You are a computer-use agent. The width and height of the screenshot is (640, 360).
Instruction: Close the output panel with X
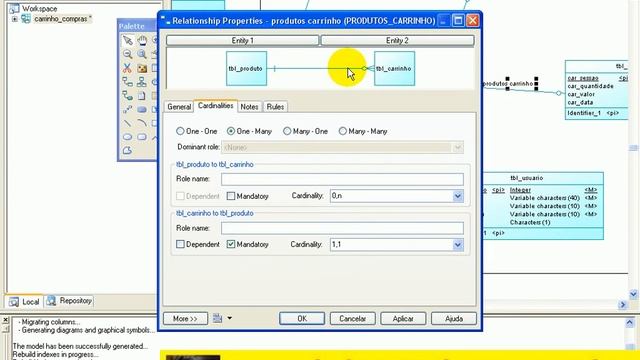click(6, 320)
